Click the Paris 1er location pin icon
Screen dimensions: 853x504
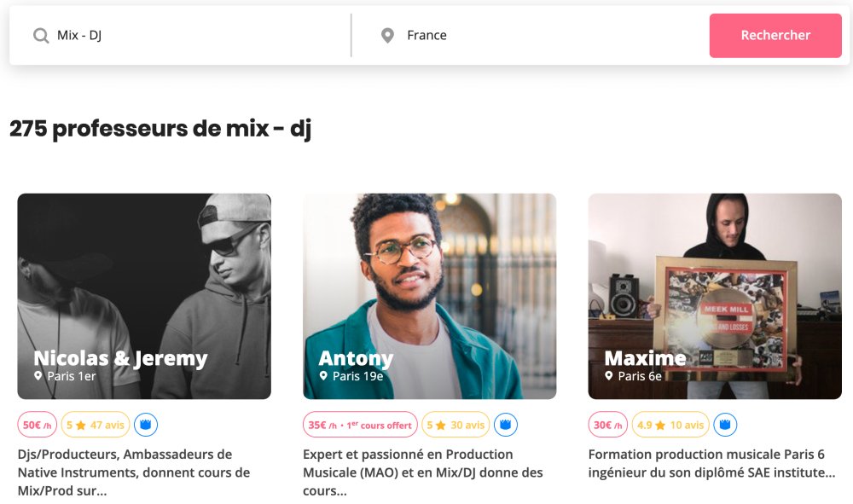pos(38,376)
